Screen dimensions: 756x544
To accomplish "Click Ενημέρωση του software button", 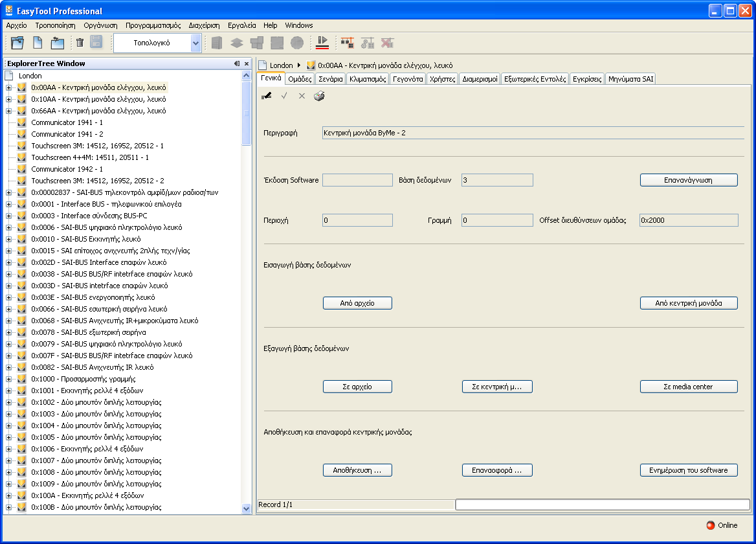I will pos(689,470).
